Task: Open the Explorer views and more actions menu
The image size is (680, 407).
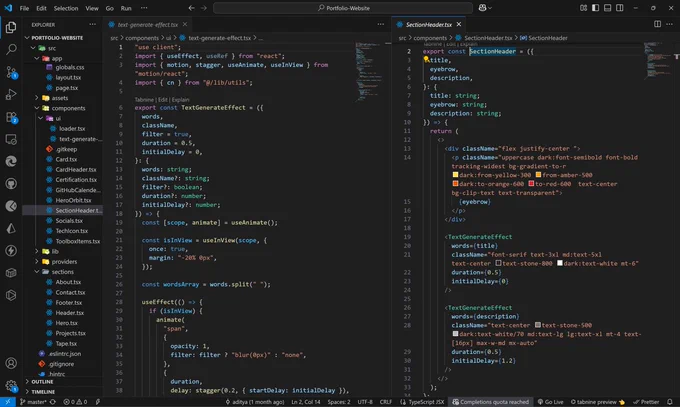Action: click(x=92, y=24)
